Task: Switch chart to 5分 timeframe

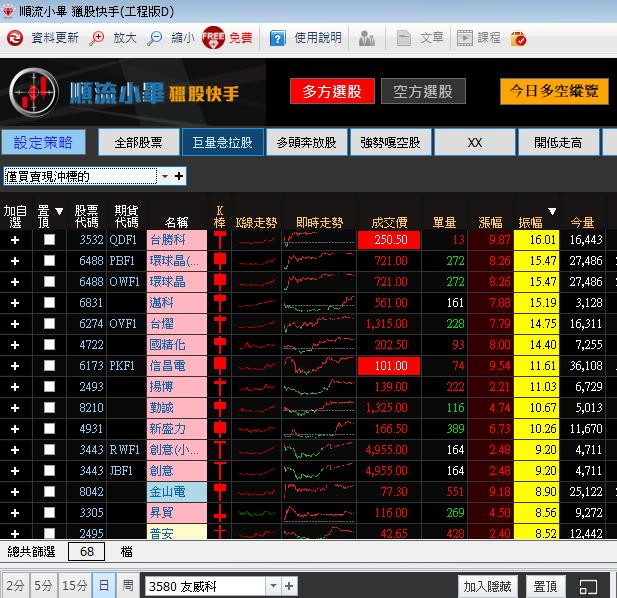Action: [x=43, y=585]
